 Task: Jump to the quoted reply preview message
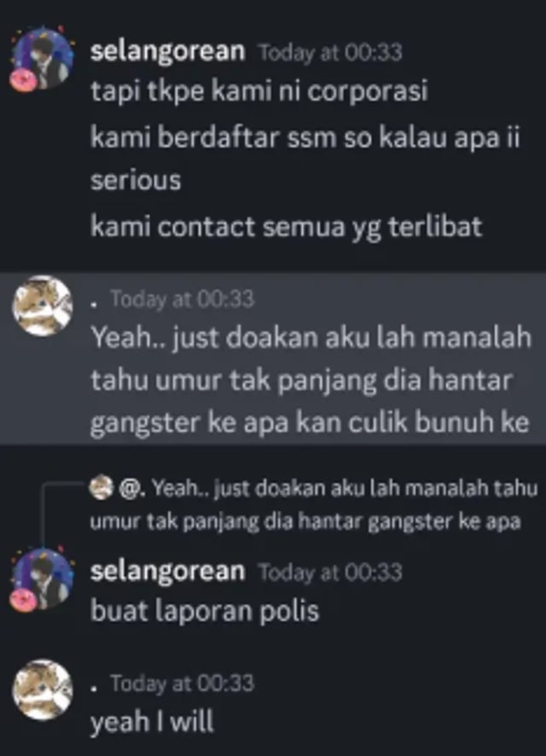(x=313, y=505)
